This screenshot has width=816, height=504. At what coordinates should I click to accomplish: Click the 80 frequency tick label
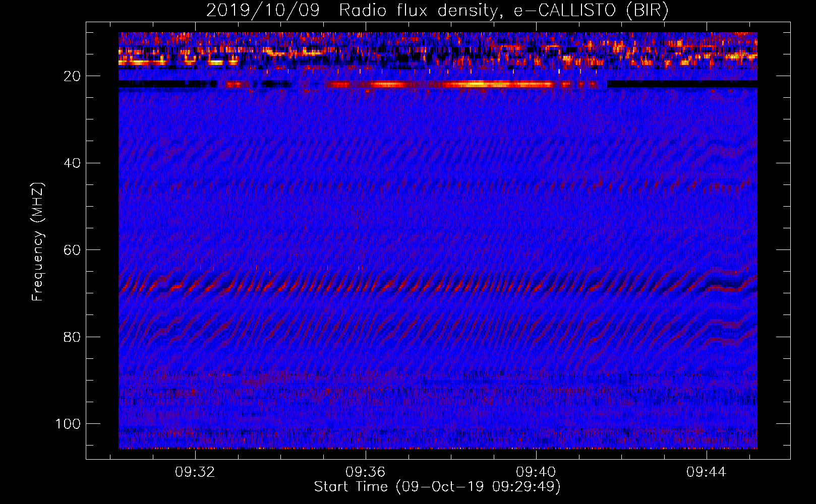pyautogui.click(x=72, y=337)
